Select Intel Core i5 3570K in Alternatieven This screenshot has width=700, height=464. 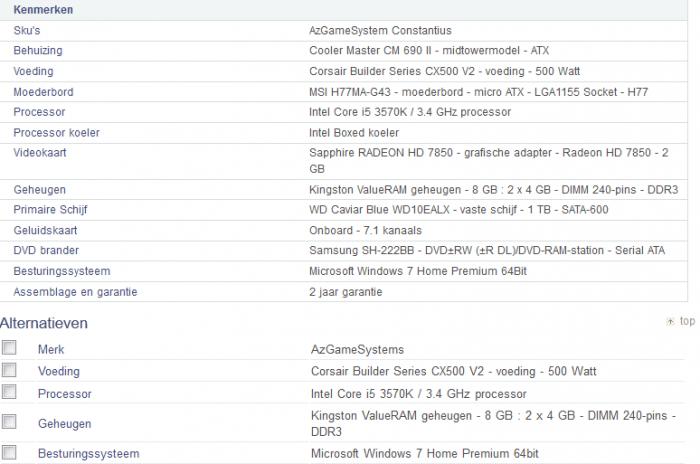[x=419, y=394]
